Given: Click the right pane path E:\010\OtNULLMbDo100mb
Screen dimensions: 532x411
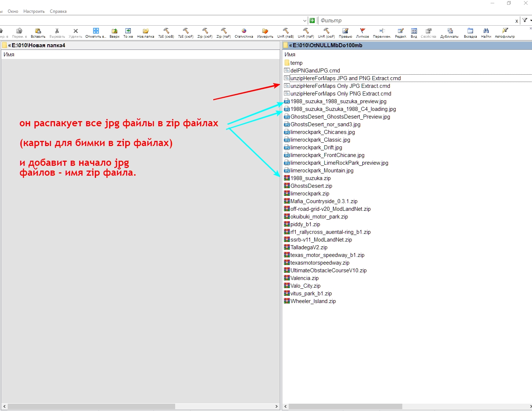Looking at the screenshot, I should [327, 45].
